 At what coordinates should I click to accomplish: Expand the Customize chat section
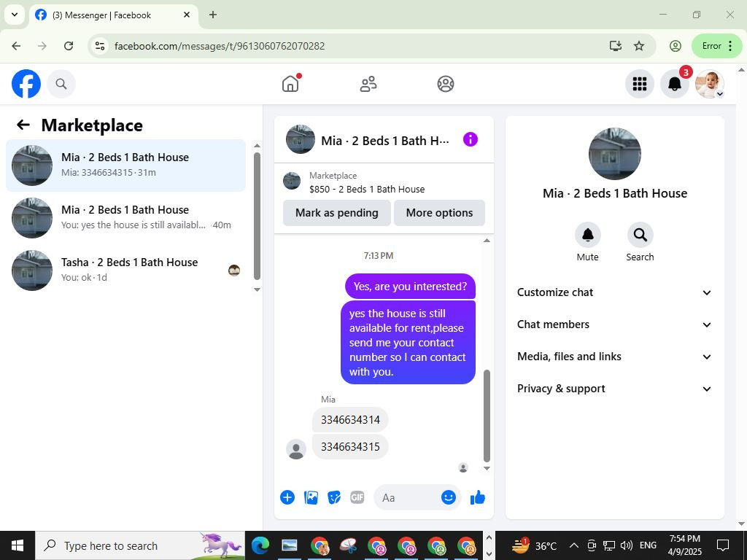[614, 292]
